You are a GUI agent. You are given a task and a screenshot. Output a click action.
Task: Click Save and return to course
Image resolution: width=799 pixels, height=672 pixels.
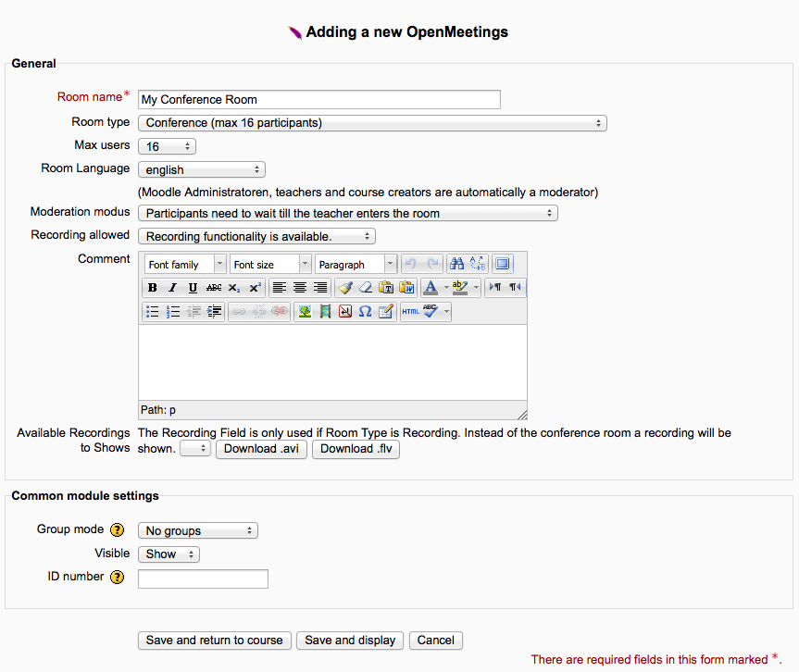(215, 641)
